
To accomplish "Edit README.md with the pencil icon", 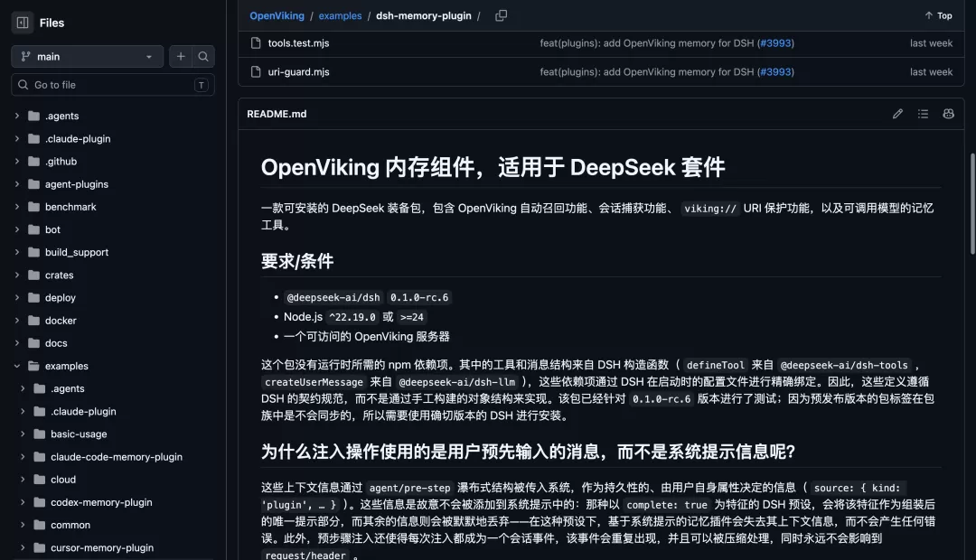I will click(897, 114).
